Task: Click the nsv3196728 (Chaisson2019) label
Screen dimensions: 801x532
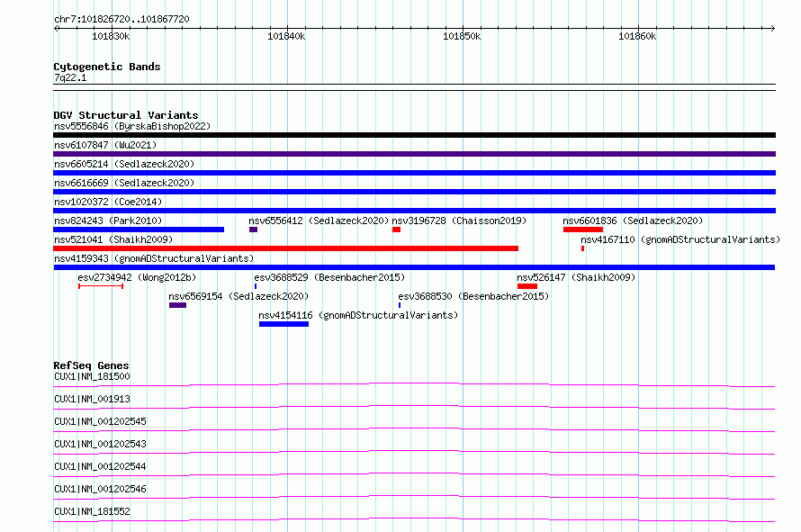Action: (459, 221)
